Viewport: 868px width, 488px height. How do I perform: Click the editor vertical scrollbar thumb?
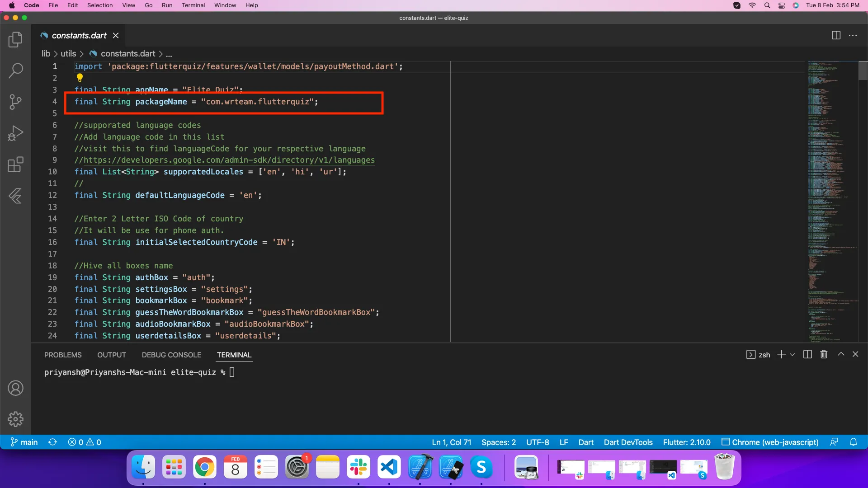pyautogui.click(x=863, y=71)
